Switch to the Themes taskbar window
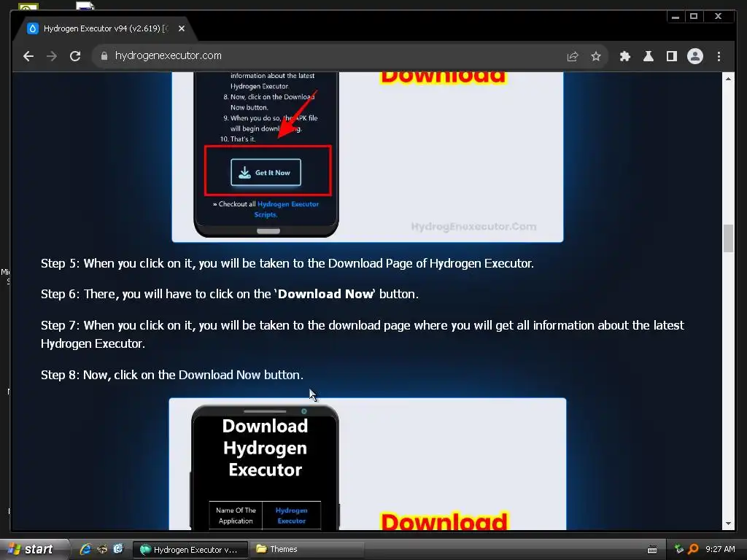Screen dimensions: 747x560 click(x=308, y=550)
